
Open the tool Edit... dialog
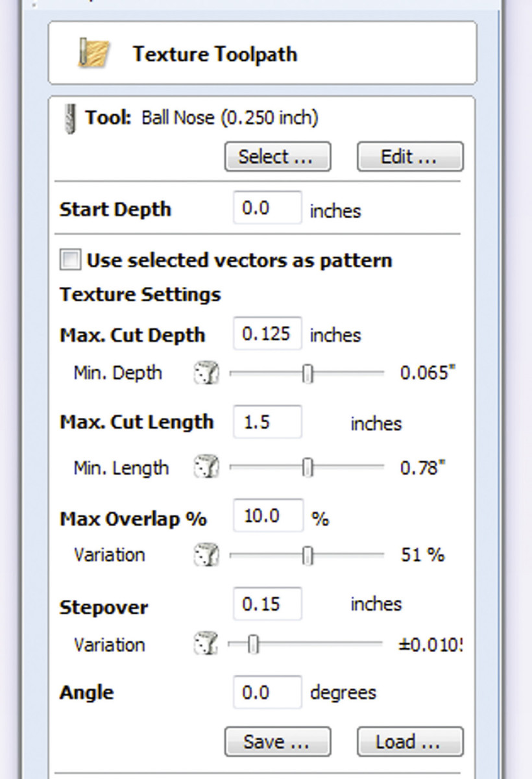point(410,157)
